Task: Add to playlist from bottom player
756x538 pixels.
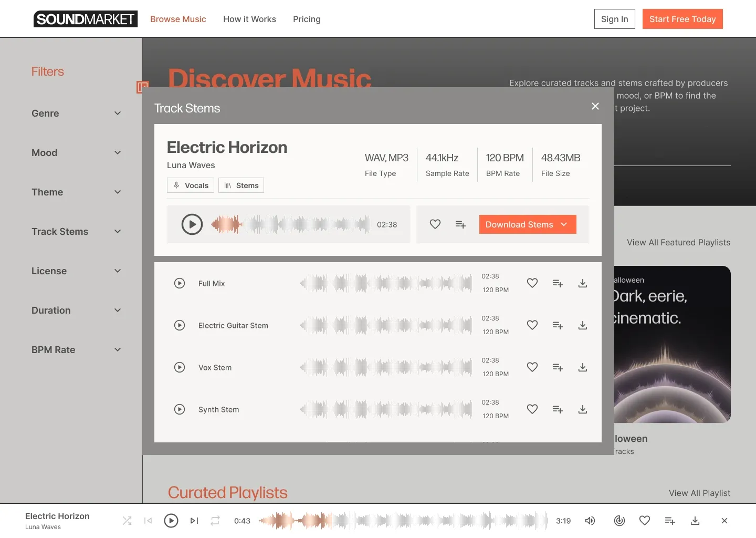Action: pyautogui.click(x=670, y=521)
